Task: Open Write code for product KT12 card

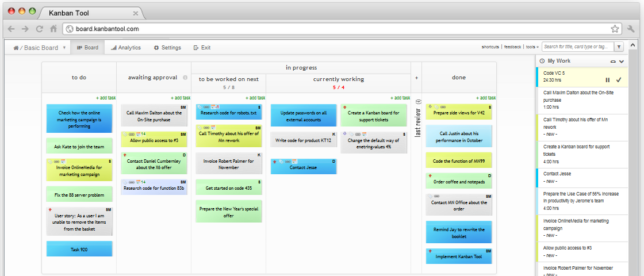Action: [304, 139]
